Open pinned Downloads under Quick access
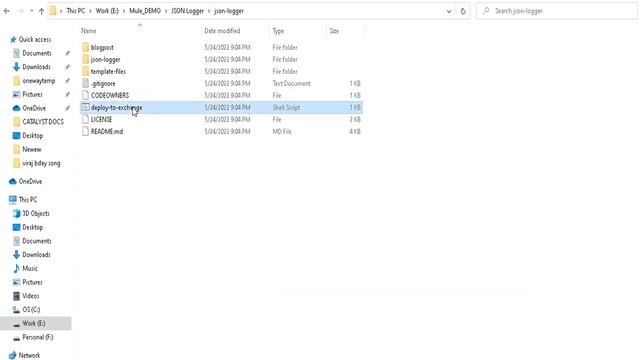640x360 pixels. point(36,67)
